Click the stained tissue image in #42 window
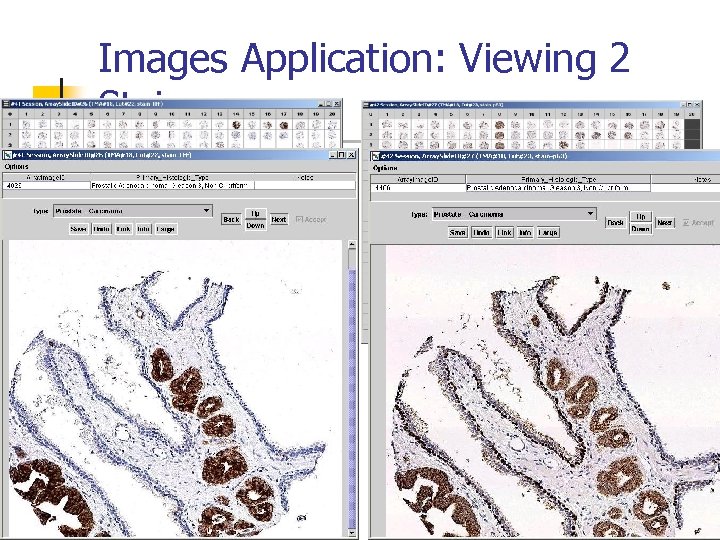The height and width of the screenshot is (540, 720). 552,392
